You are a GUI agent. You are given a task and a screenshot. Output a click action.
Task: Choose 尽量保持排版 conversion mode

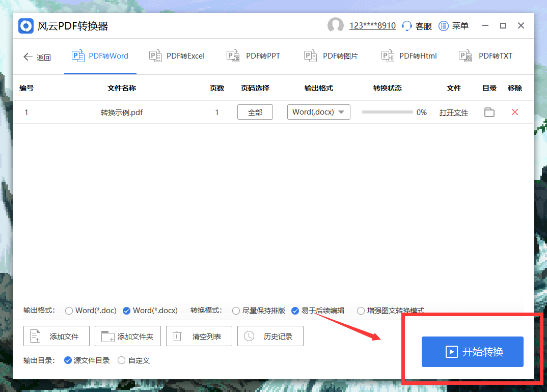(259, 311)
